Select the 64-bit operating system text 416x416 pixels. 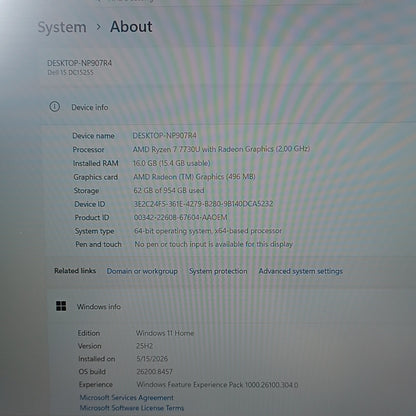(x=208, y=231)
